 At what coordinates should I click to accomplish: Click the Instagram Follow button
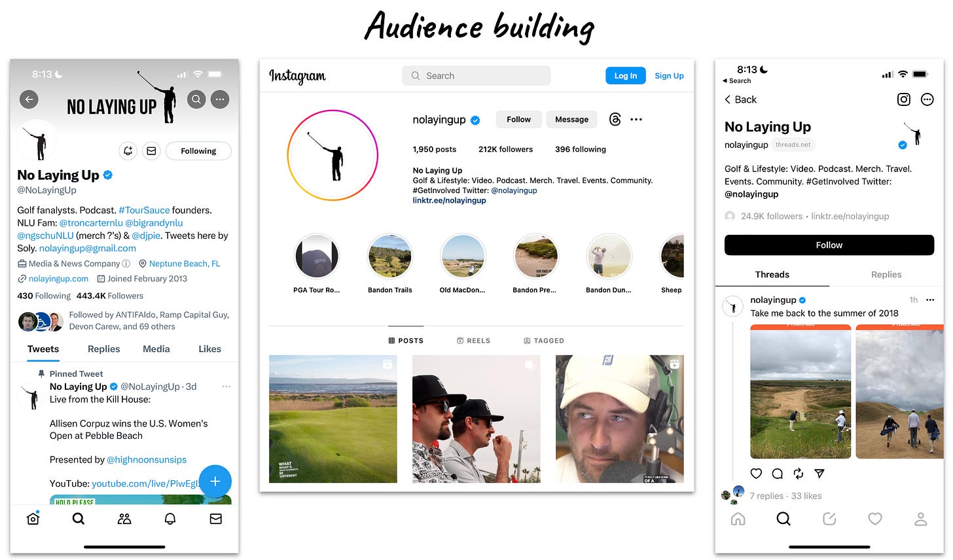(518, 119)
